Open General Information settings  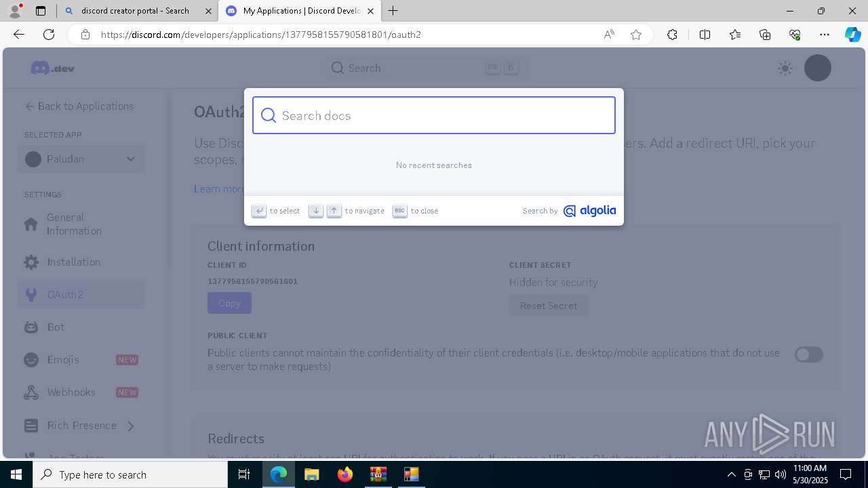(81, 224)
